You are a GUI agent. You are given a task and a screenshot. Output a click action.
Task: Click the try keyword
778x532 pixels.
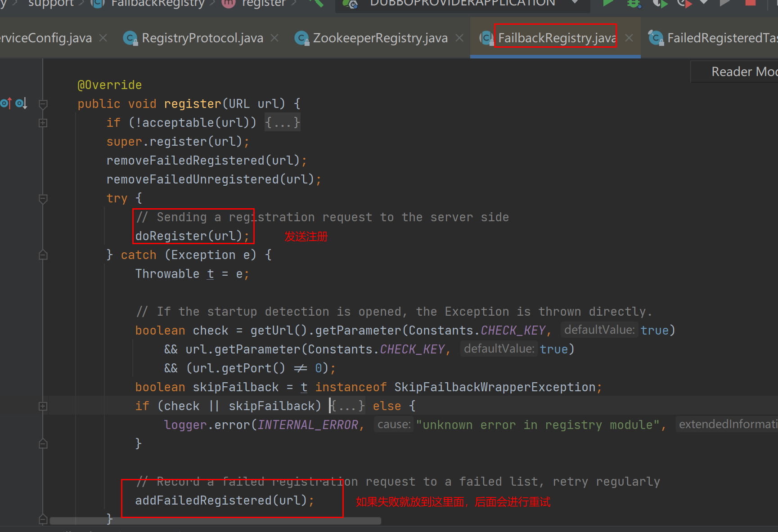click(117, 198)
